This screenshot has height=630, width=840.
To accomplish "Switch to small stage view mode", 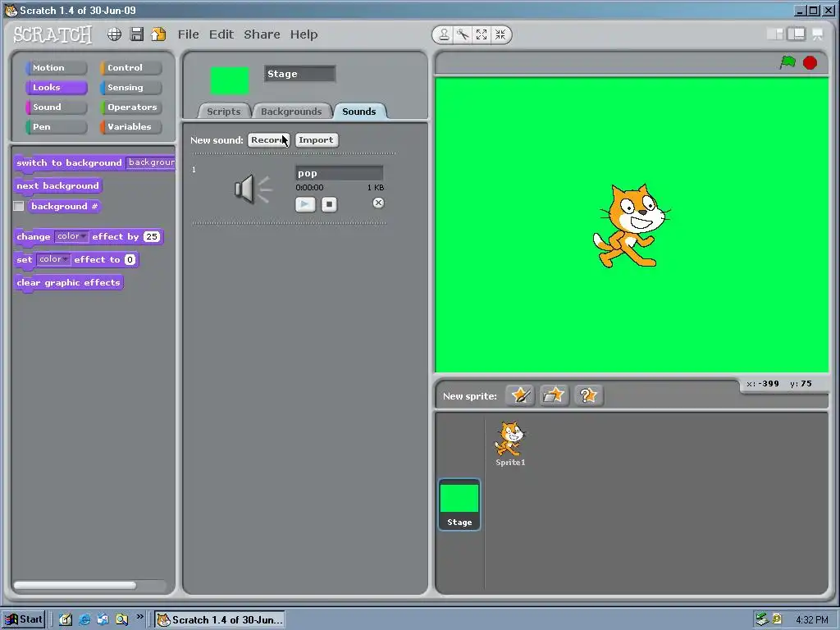I will point(775,34).
